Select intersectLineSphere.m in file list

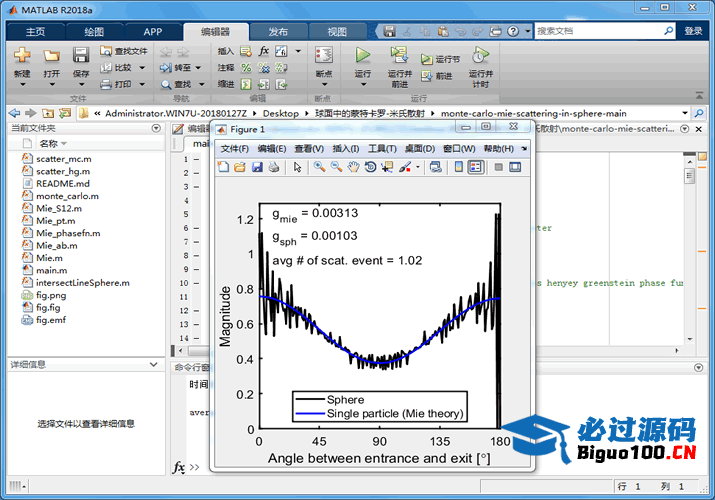coord(83,283)
